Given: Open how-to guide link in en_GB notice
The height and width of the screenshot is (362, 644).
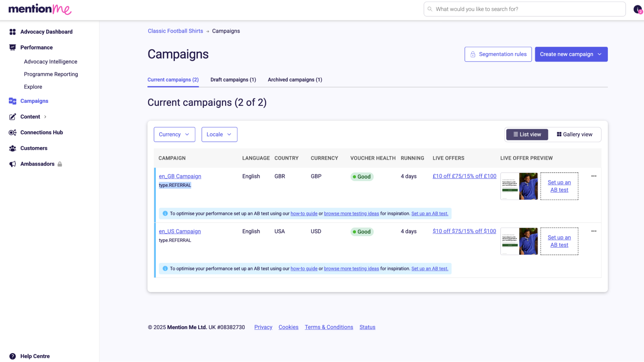Looking at the screenshot, I should (x=304, y=214).
